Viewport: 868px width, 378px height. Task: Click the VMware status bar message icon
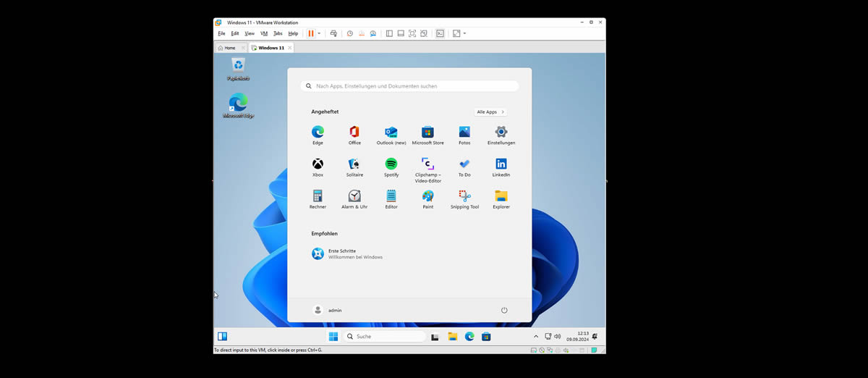594,350
